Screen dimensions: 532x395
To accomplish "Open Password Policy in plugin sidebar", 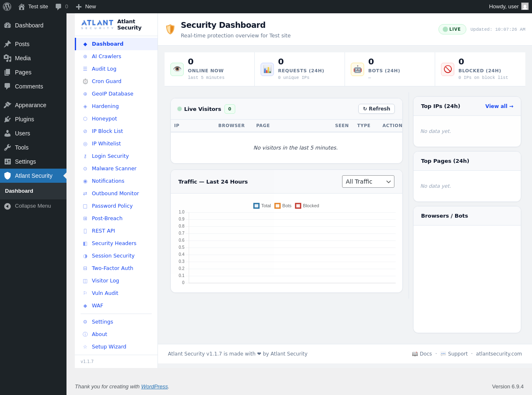I will tap(116, 206).
